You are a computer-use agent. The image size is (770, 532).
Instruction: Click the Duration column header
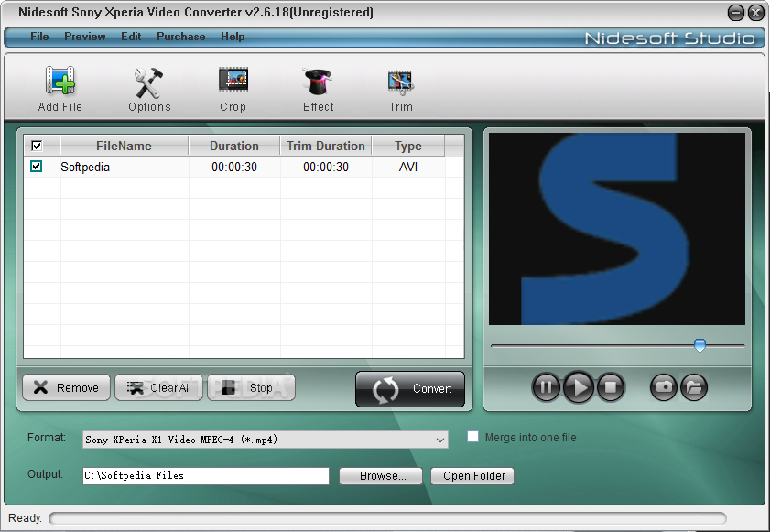point(234,146)
